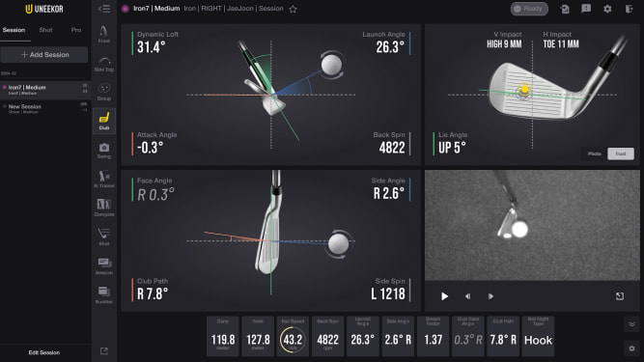
Task: Click the yellow impact marker on the clubface
Action: click(x=524, y=89)
